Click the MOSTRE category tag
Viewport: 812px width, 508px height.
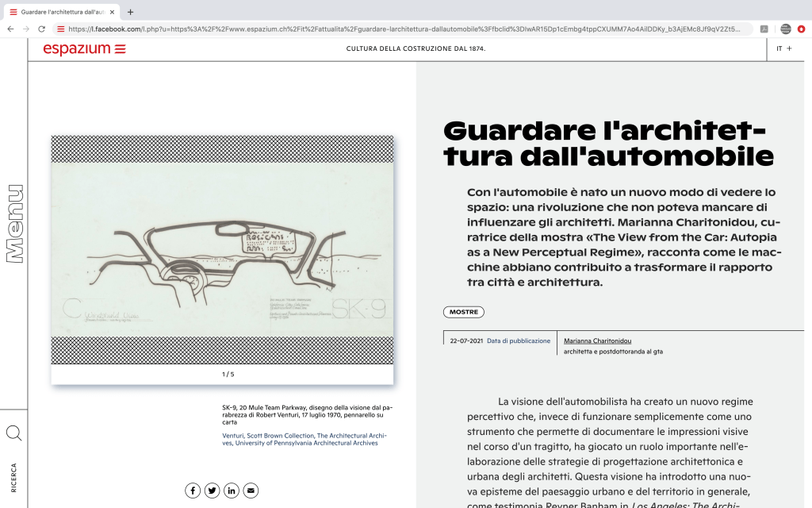[463, 312]
